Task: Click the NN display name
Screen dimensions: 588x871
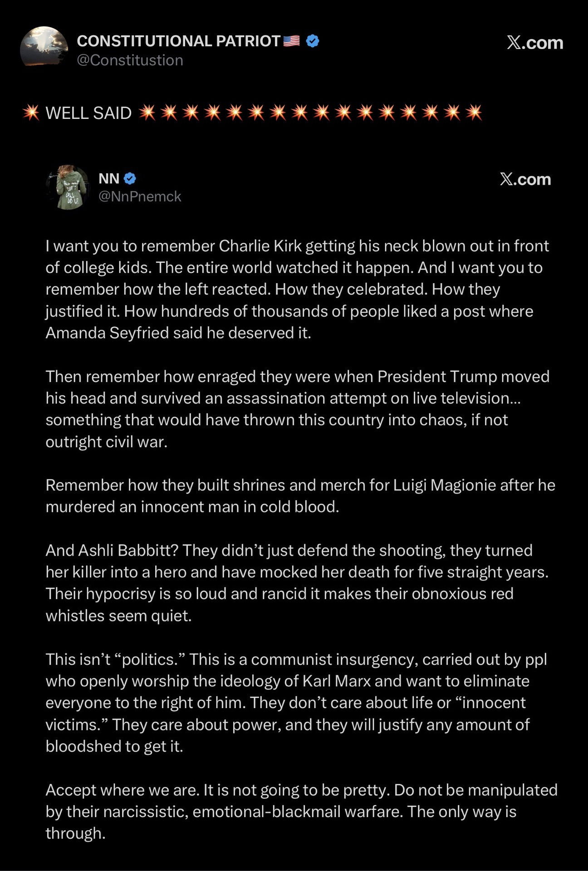Action: coord(109,178)
